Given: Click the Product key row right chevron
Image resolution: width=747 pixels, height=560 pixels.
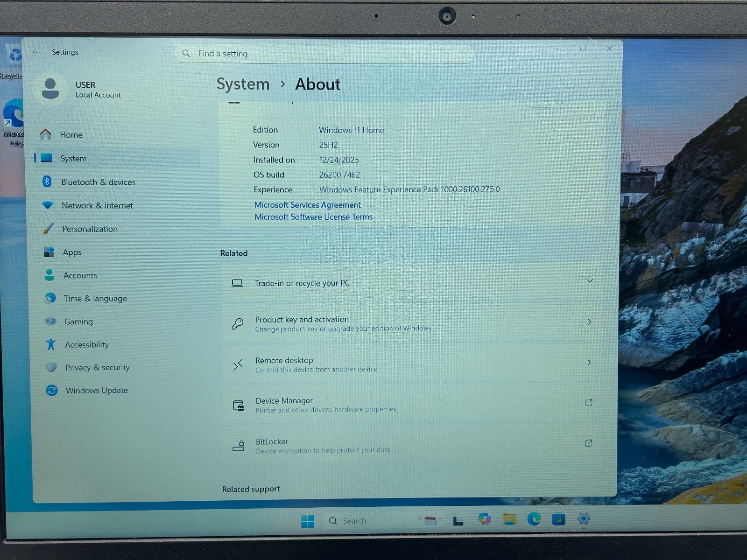Looking at the screenshot, I should point(589,322).
